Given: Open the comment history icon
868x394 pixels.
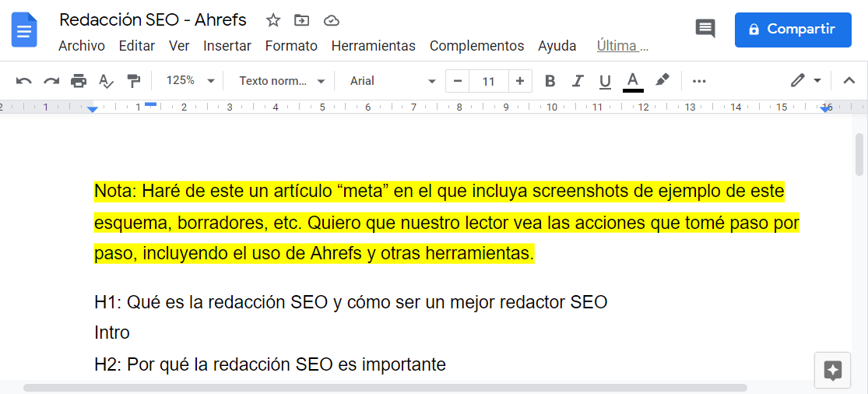Looking at the screenshot, I should coord(705,29).
